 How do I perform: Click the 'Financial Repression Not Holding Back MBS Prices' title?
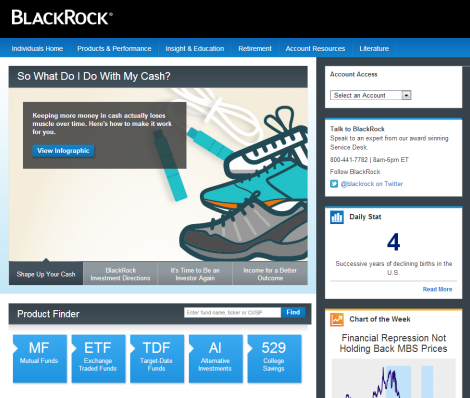pyautogui.click(x=393, y=343)
